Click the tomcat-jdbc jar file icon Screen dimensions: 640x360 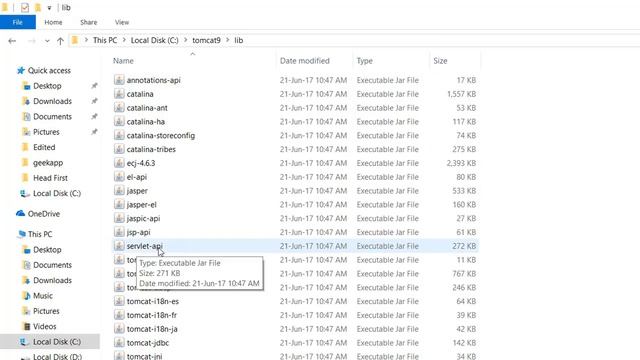click(119, 343)
